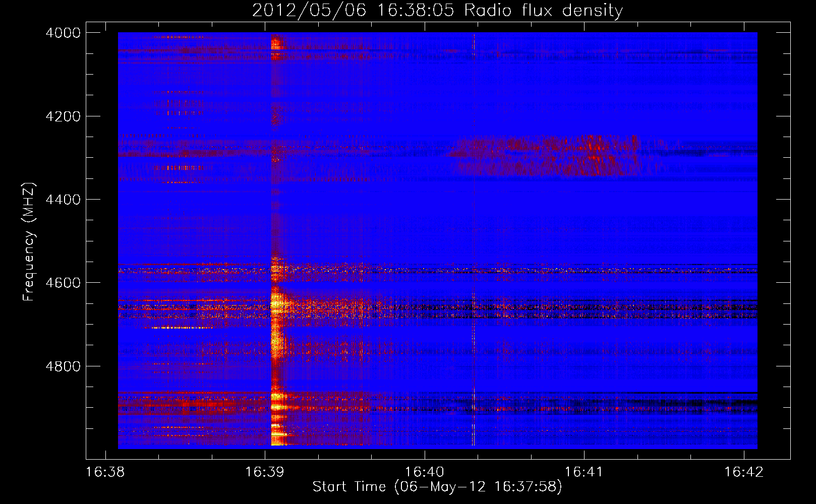Click the 'Start Time (06-May-12 16:37:58)' x-axis label

click(x=437, y=487)
